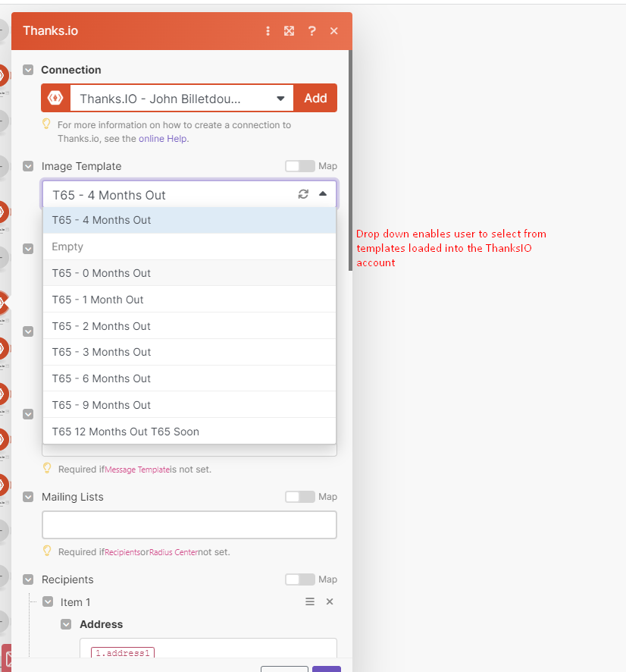Image resolution: width=626 pixels, height=672 pixels.
Task: Click the Mailing Lists input field
Action: 189,525
